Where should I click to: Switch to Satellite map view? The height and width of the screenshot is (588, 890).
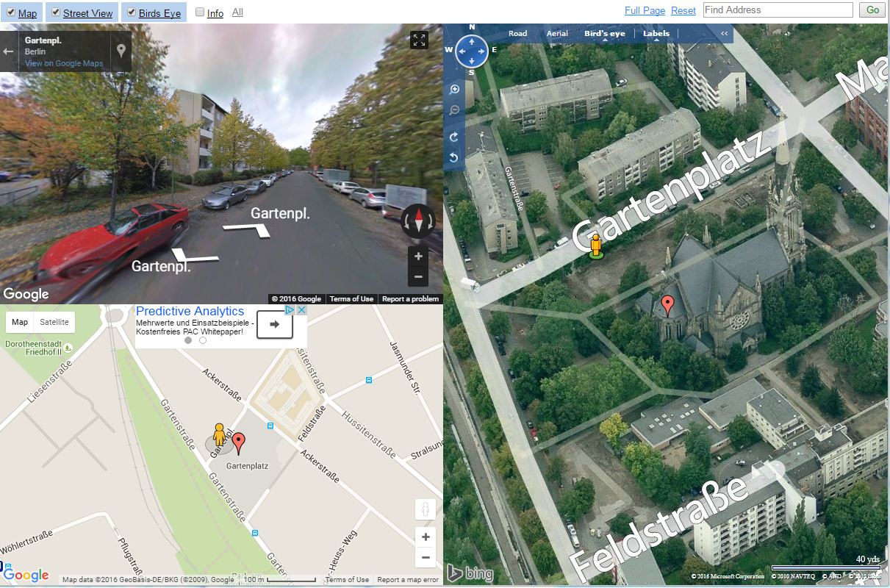click(54, 322)
